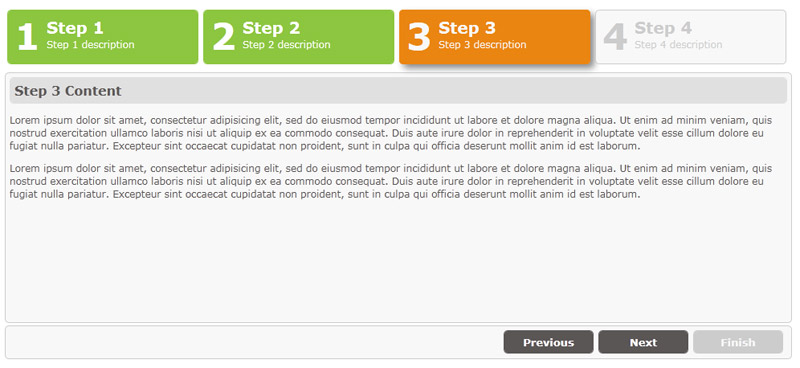Image resolution: width=800 pixels, height=368 pixels.
Task: Click the "Step 2 description" subtitle
Action: tap(286, 45)
